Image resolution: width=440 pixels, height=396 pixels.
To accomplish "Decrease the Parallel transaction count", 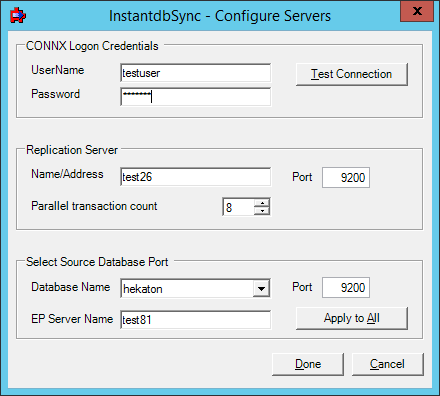I will click(x=262, y=211).
